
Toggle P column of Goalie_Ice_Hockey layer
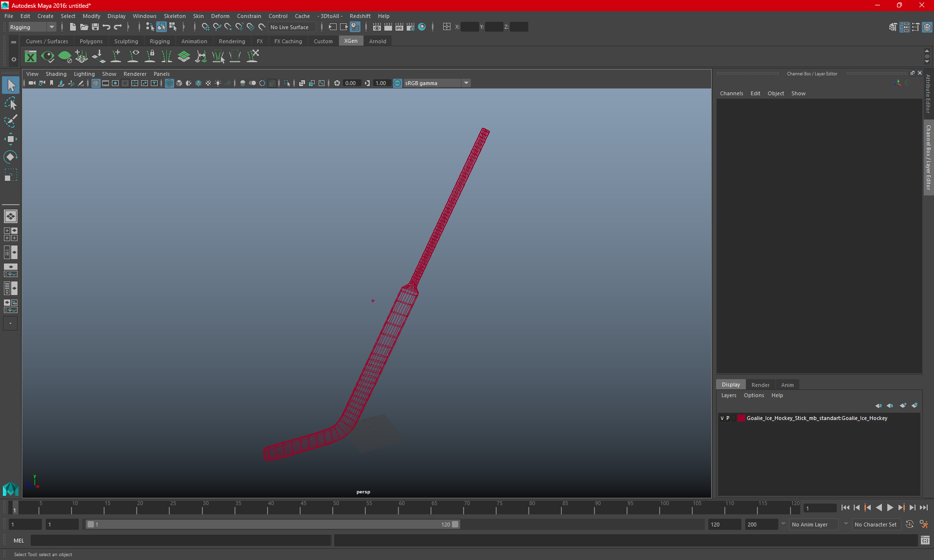pyautogui.click(x=729, y=418)
